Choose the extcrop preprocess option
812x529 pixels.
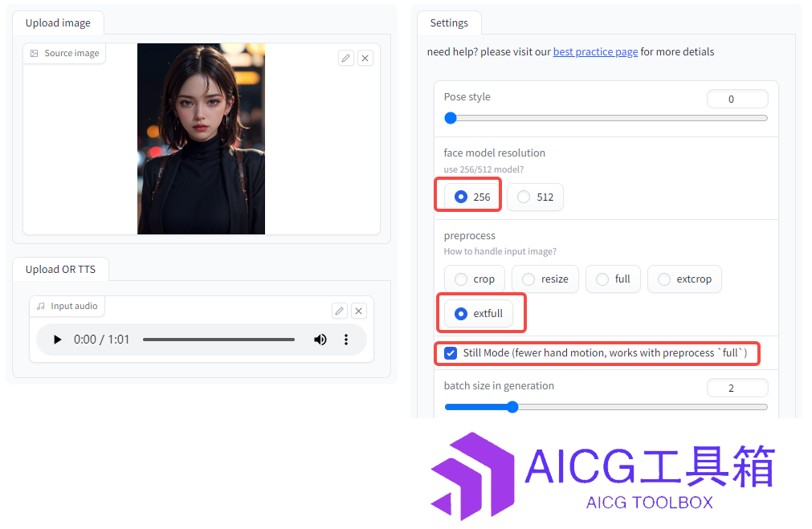tap(684, 279)
